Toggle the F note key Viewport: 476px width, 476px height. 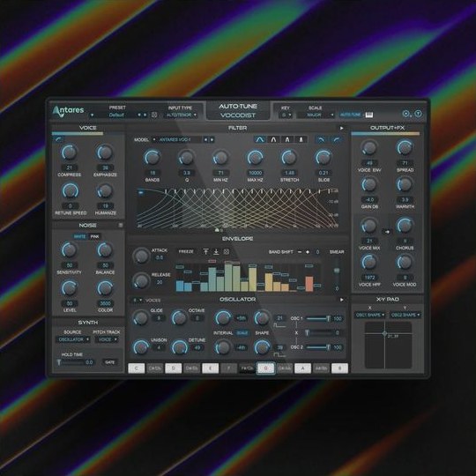click(228, 368)
